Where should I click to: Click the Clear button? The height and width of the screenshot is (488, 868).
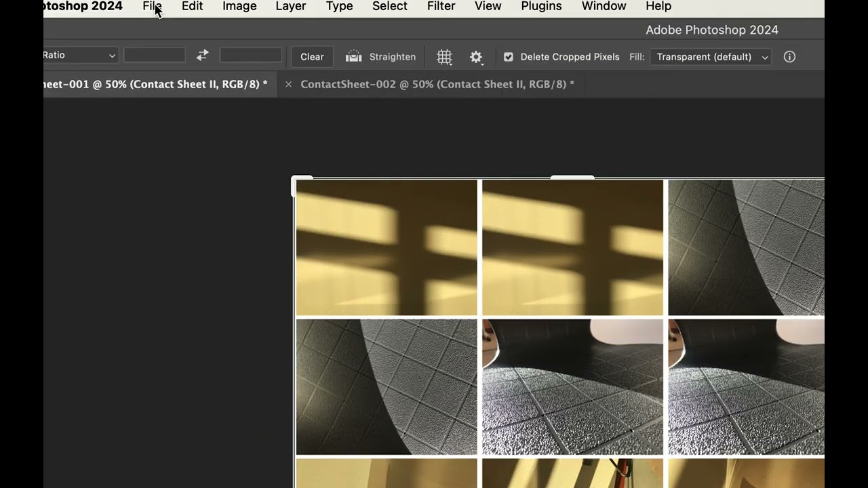click(312, 57)
